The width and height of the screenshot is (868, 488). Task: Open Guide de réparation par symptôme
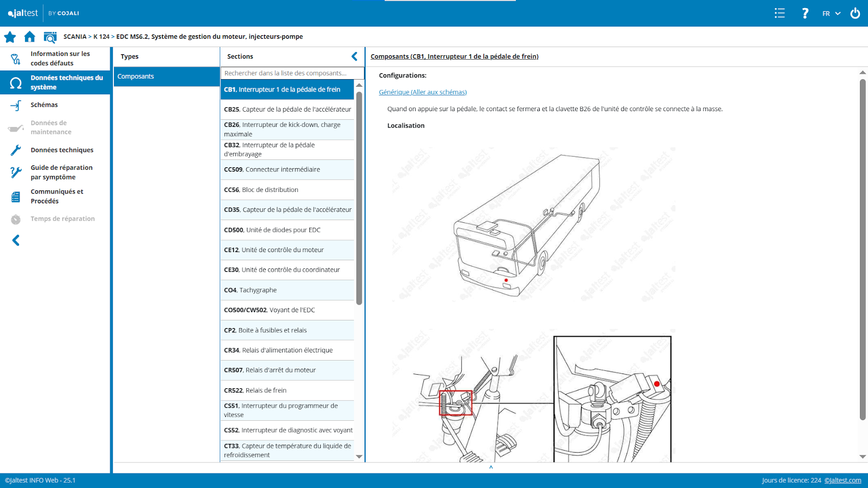55,172
